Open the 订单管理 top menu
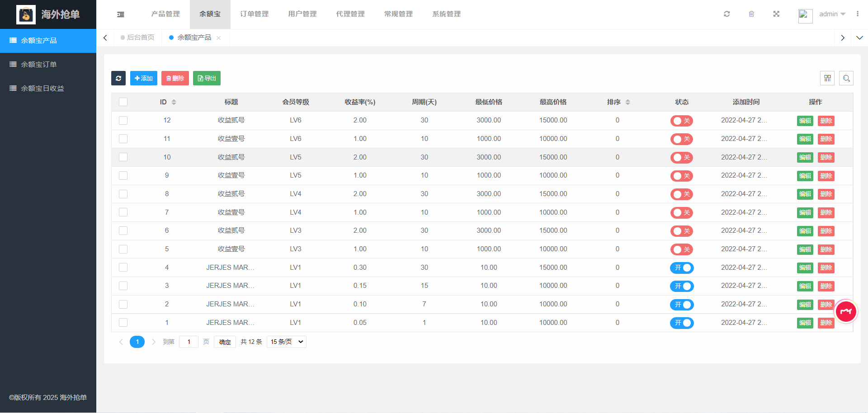 [x=254, y=14]
